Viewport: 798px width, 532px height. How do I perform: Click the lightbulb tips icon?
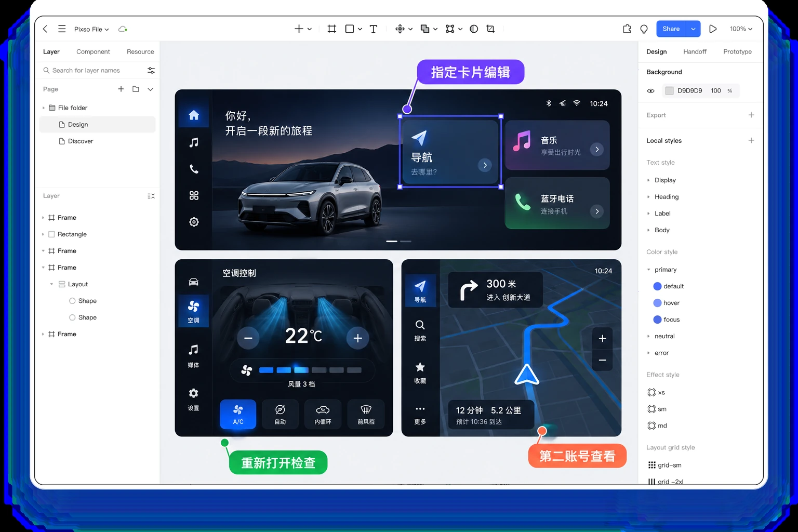(x=644, y=29)
